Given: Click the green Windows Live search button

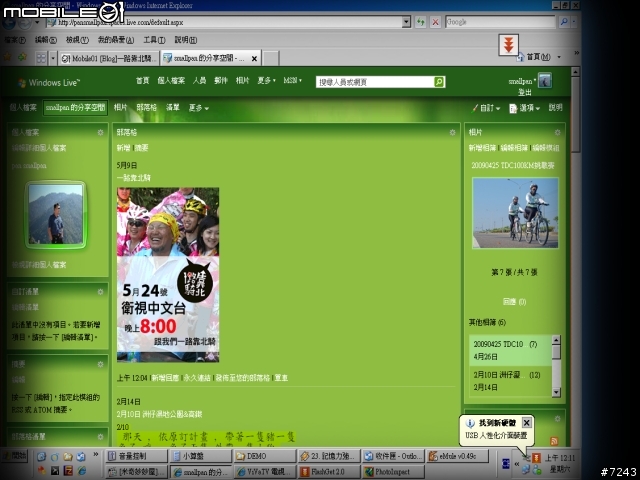Looking at the screenshot, I should click(439, 82).
